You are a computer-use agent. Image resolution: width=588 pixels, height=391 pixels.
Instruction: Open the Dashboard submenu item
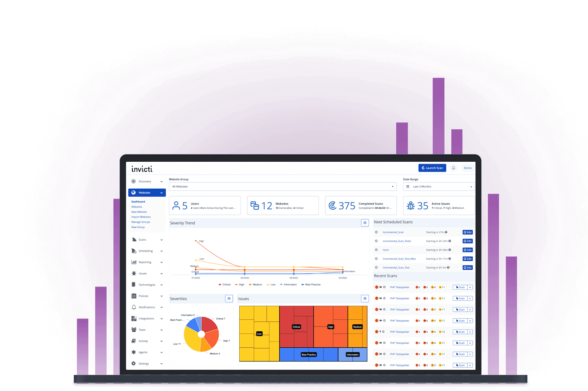click(x=138, y=202)
